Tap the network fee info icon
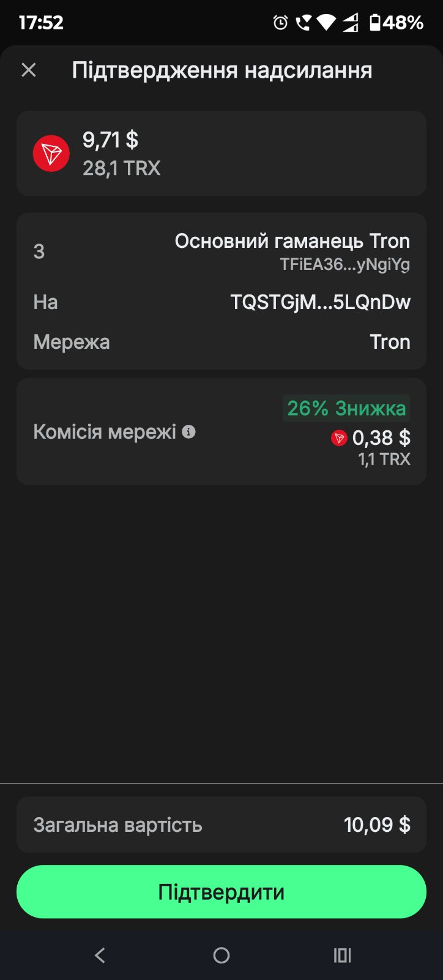Screen dimensions: 443x980 click(x=189, y=432)
